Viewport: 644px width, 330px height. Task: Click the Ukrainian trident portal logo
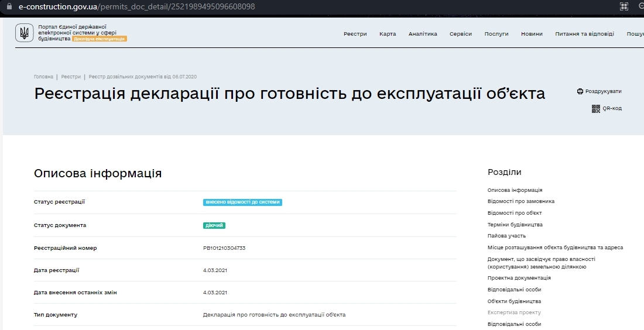point(24,33)
